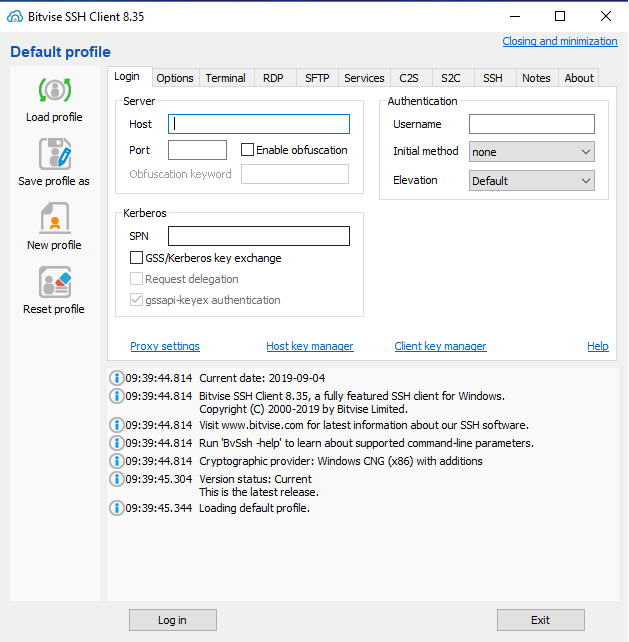Image resolution: width=629 pixels, height=642 pixels.
Task: Click the Save profile as icon
Action: [x=54, y=154]
